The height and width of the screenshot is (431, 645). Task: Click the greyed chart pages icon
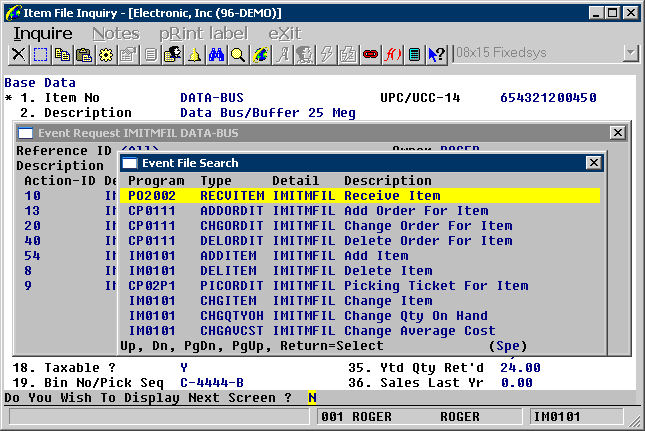click(348, 55)
